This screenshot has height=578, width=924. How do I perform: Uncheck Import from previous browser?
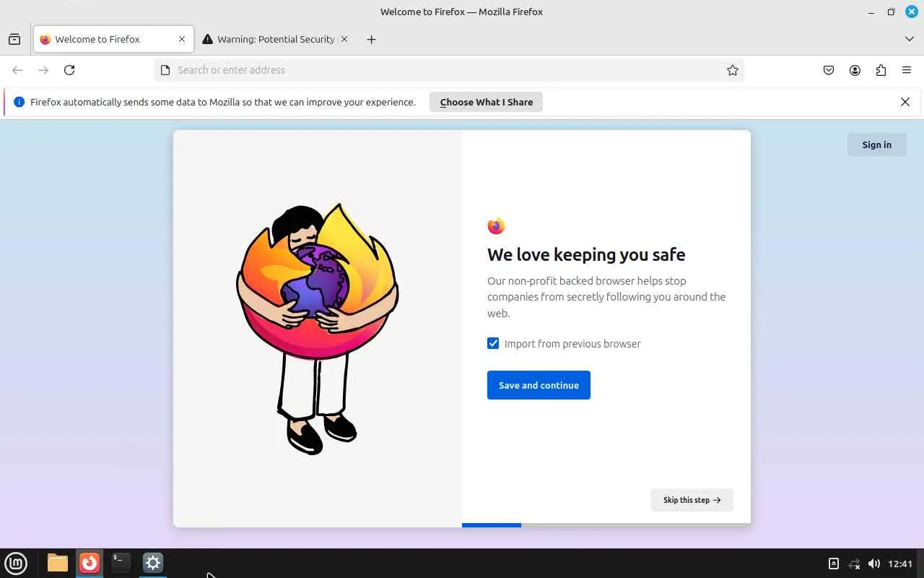tap(493, 343)
